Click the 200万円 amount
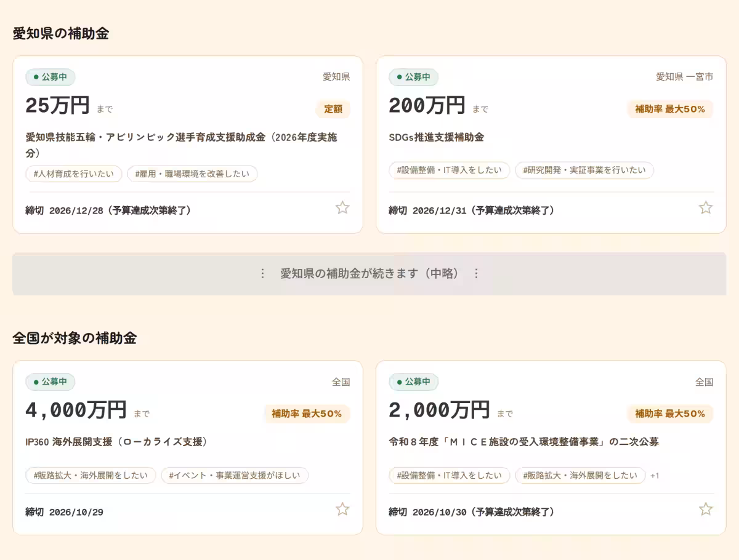The image size is (739, 560). pyautogui.click(x=427, y=105)
